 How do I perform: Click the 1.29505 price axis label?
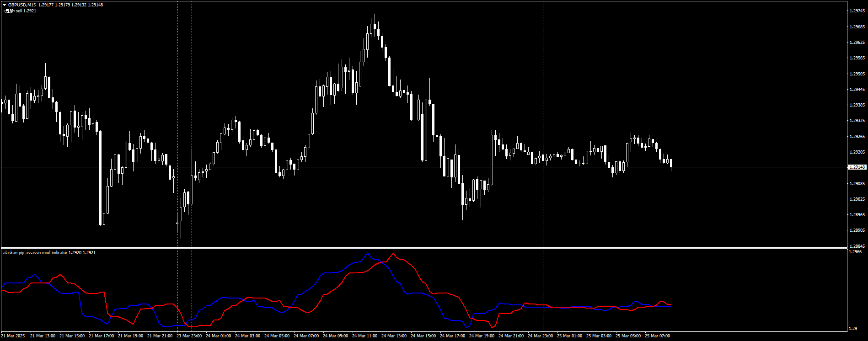(857, 74)
